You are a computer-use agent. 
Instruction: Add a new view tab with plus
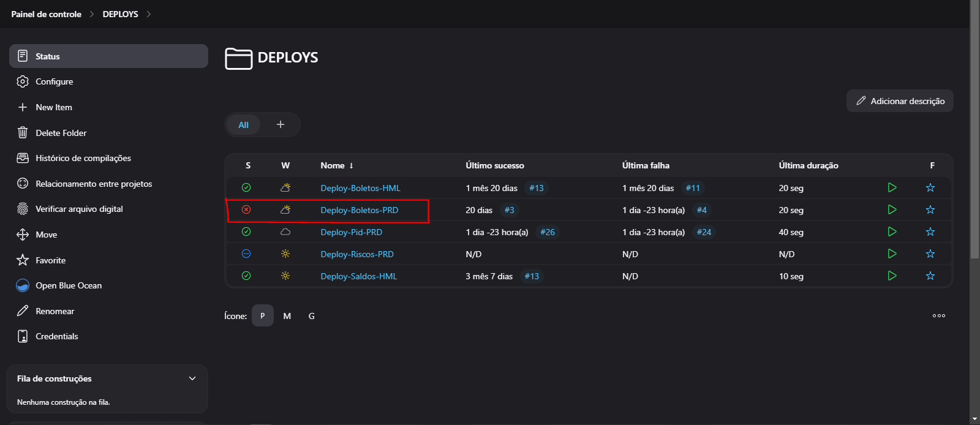coord(281,125)
